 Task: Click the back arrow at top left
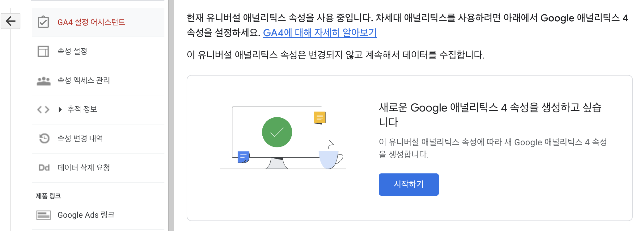[11, 21]
